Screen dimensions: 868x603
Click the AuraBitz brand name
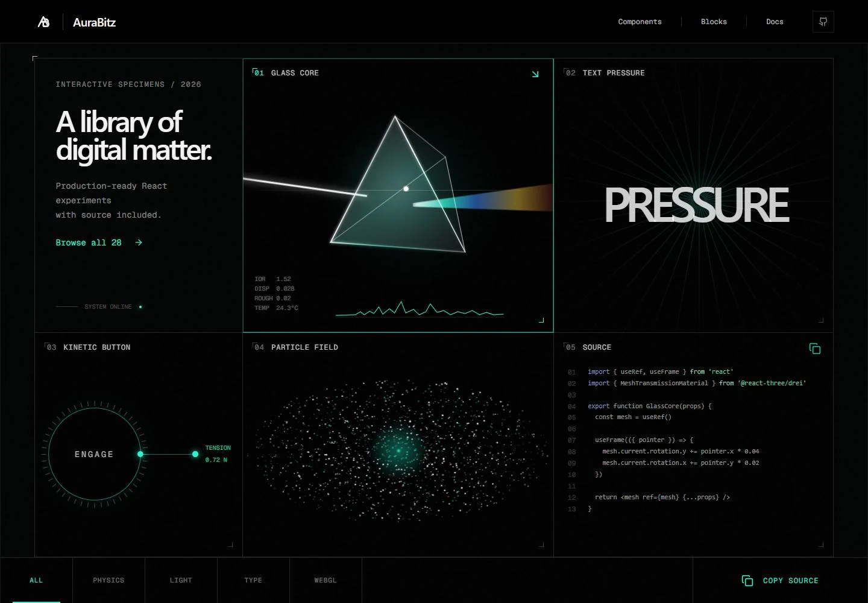[95, 22]
